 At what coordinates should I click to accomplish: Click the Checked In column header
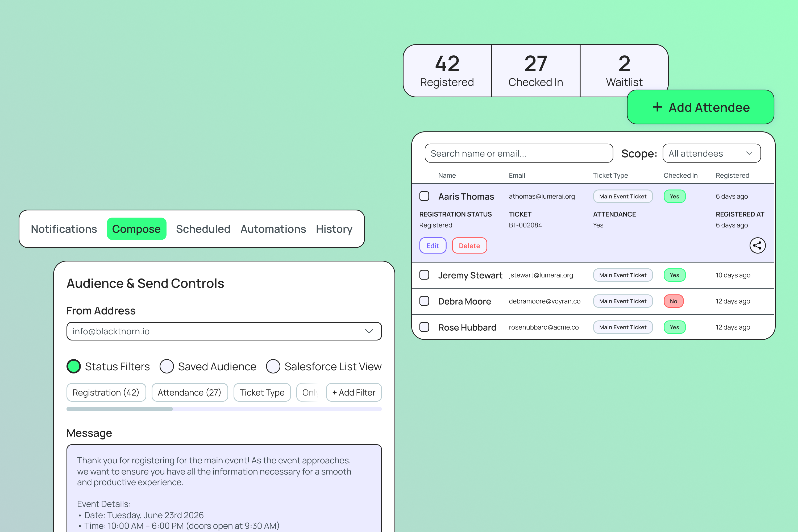click(x=680, y=175)
